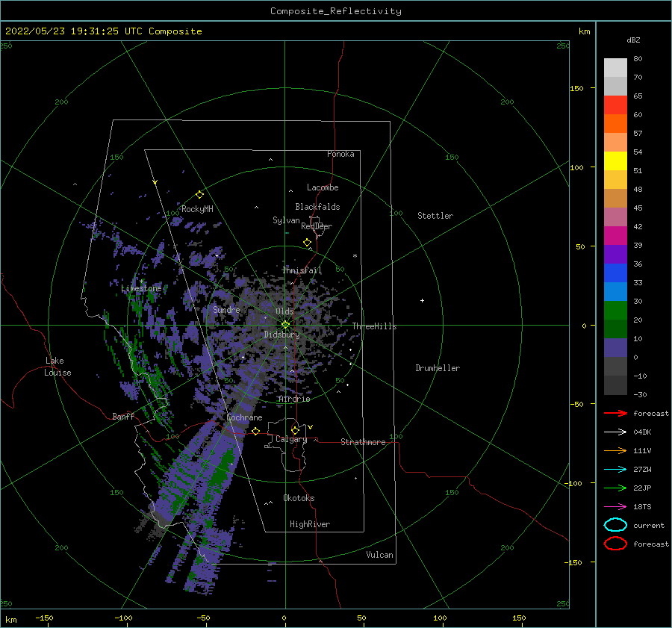Screen dimensions: 672x628
Task: Select the light blue 30–33 dBZ swatch
Action: click(x=615, y=291)
